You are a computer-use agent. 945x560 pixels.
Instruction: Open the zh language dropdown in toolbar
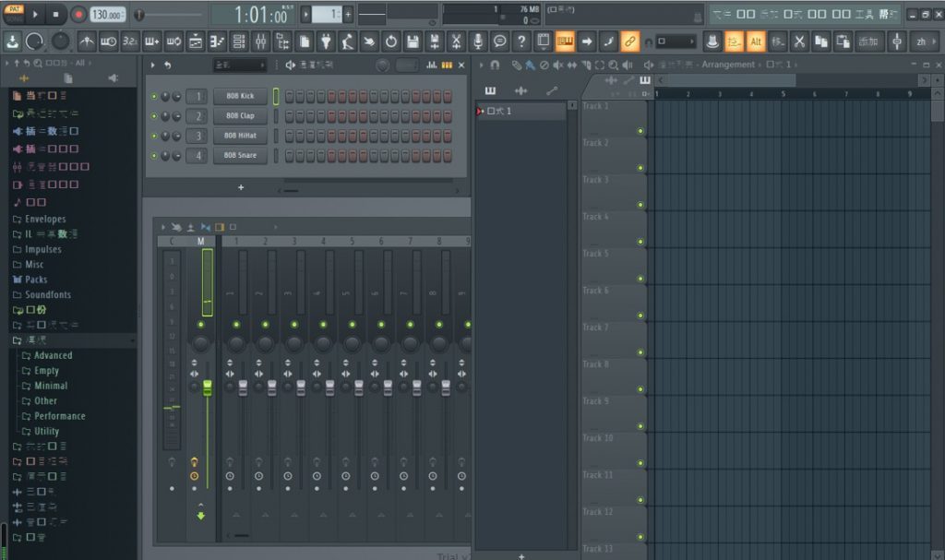tap(922, 42)
